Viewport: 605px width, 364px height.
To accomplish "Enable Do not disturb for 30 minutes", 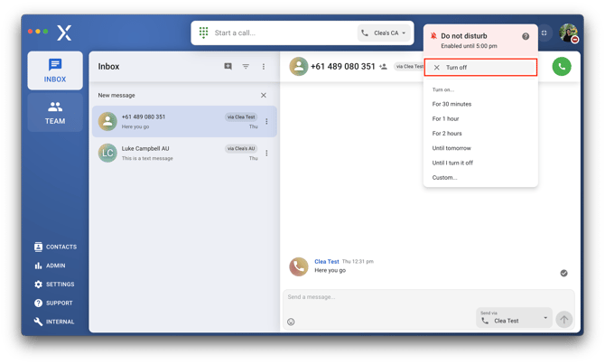I will point(451,105).
